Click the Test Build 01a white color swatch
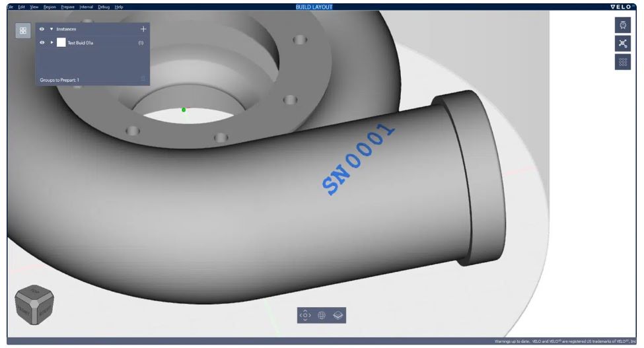Viewport: 644px width, 348px height. tap(61, 42)
